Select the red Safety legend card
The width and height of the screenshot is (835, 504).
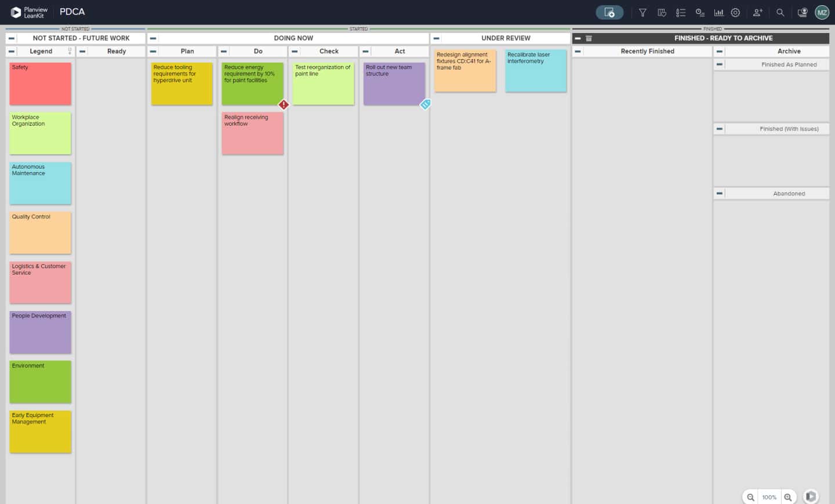40,84
